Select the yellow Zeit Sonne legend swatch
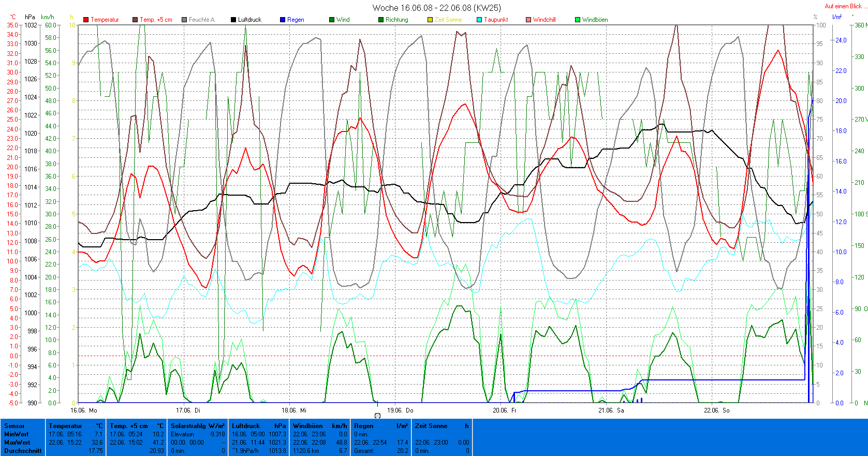 430,20
